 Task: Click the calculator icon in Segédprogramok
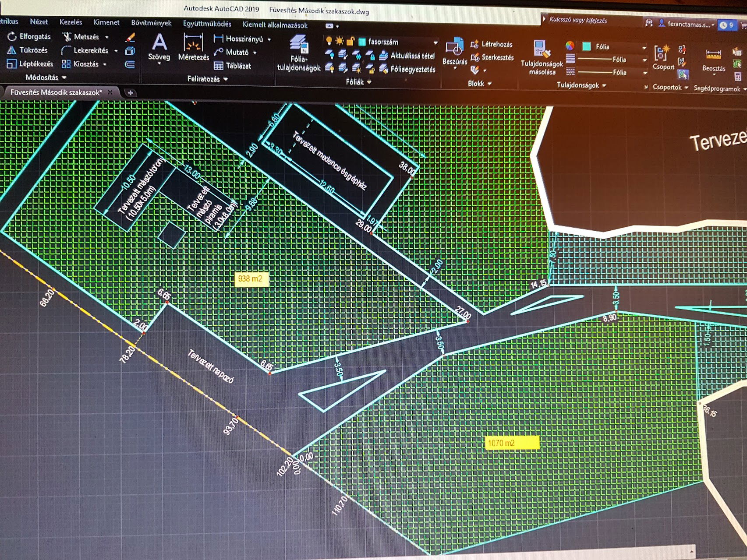click(x=738, y=76)
